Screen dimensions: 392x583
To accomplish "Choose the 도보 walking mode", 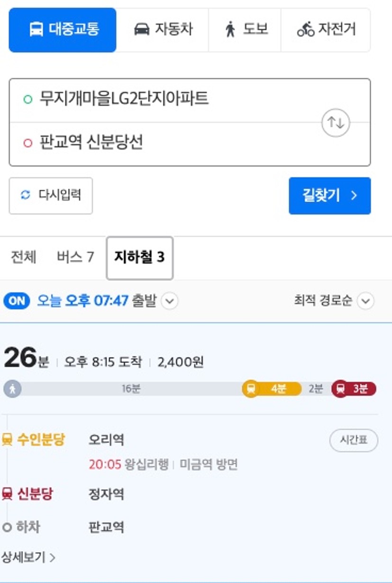I will click(x=245, y=29).
